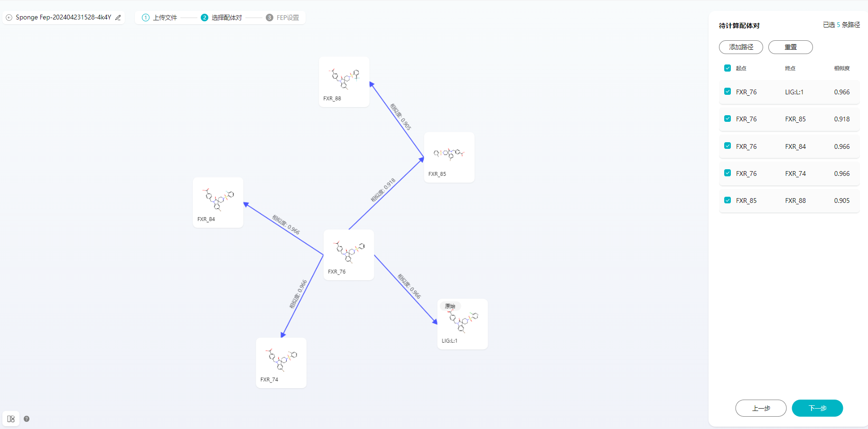Image resolution: width=868 pixels, height=429 pixels.
Task: Click the 0.918 similarity value in list
Action: coord(842,119)
